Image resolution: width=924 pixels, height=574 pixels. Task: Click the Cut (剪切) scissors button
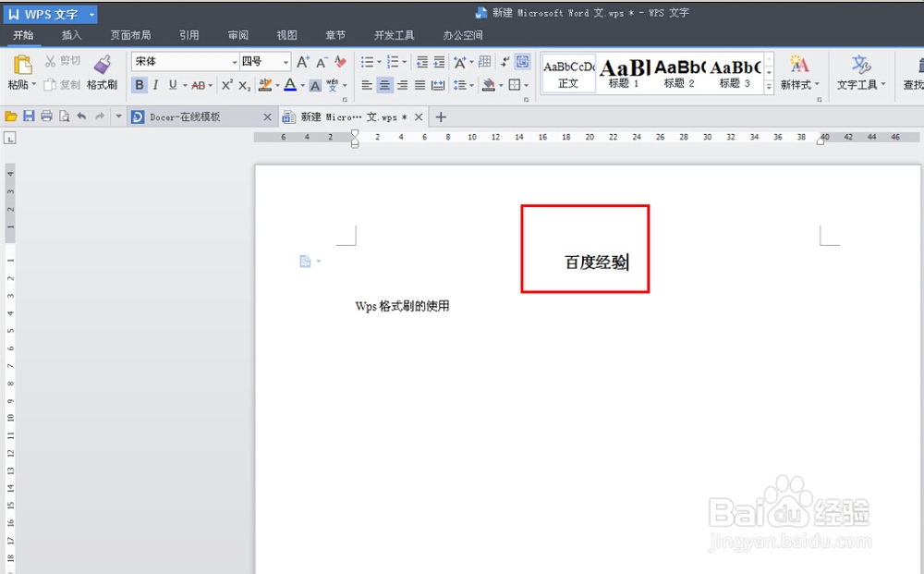[x=63, y=61]
